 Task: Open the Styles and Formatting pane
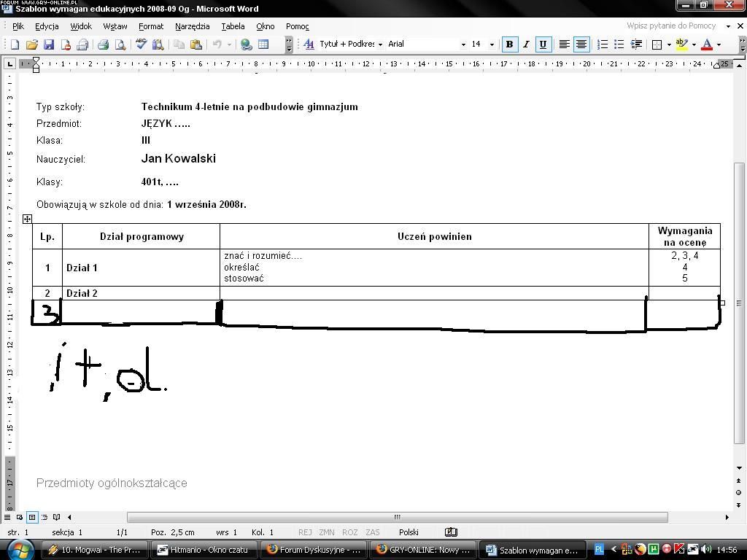(x=309, y=44)
